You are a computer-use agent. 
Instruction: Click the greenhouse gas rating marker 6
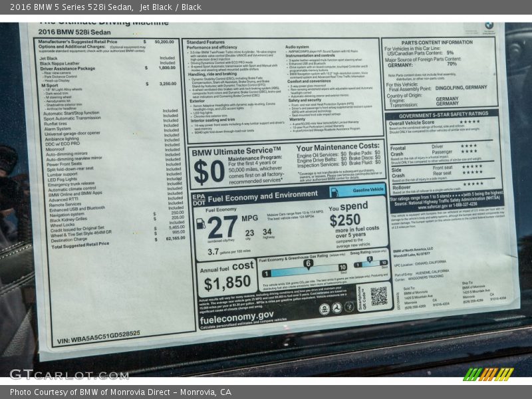coord(308,264)
